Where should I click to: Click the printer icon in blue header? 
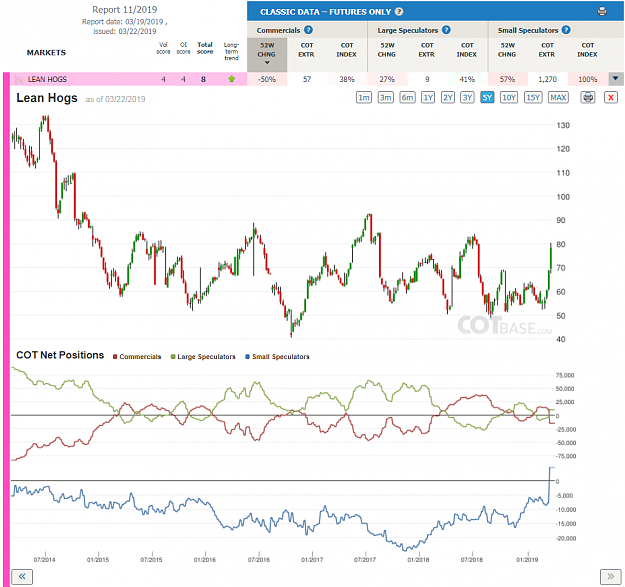[x=602, y=12]
